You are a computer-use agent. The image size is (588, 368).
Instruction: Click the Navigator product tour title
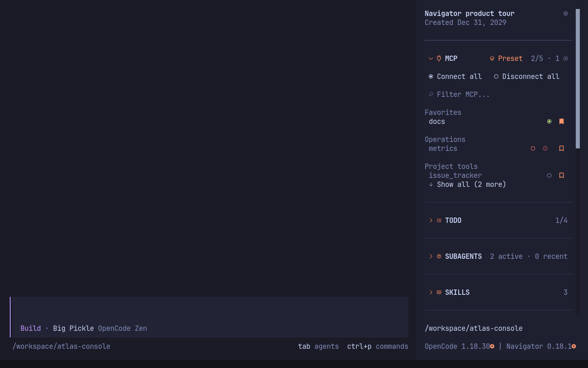pyautogui.click(x=470, y=13)
